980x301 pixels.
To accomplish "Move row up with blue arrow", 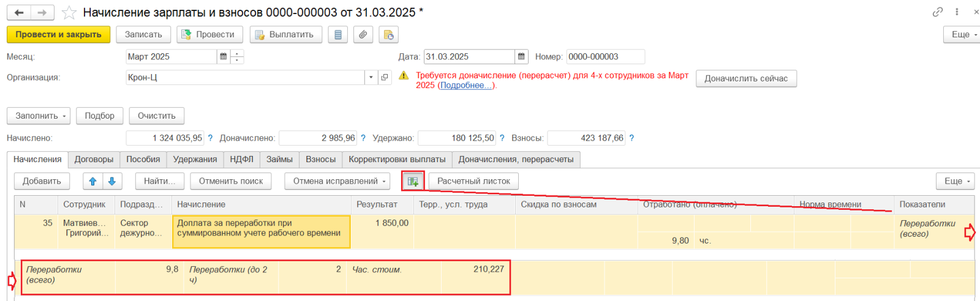I will click(93, 181).
